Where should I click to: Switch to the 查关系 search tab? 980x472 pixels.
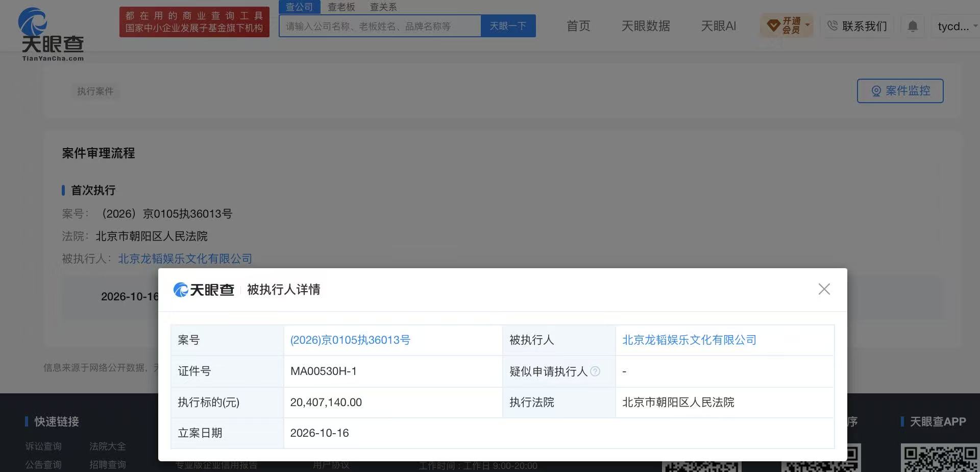pyautogui.click(x=383, y=7)
